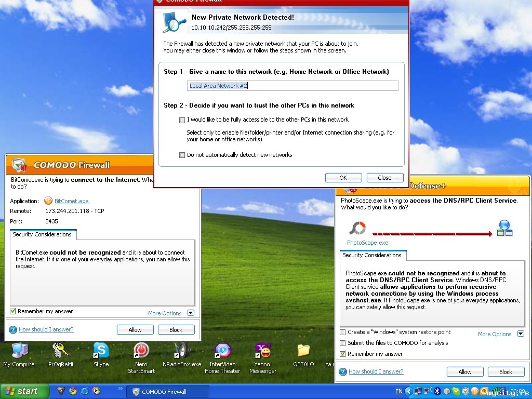Open the Start menu
This screenshot has height=399, width=532.
click(24, 391)
